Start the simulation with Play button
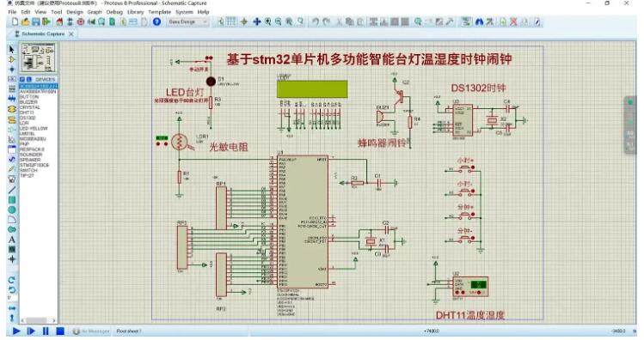 coord(16,331)
